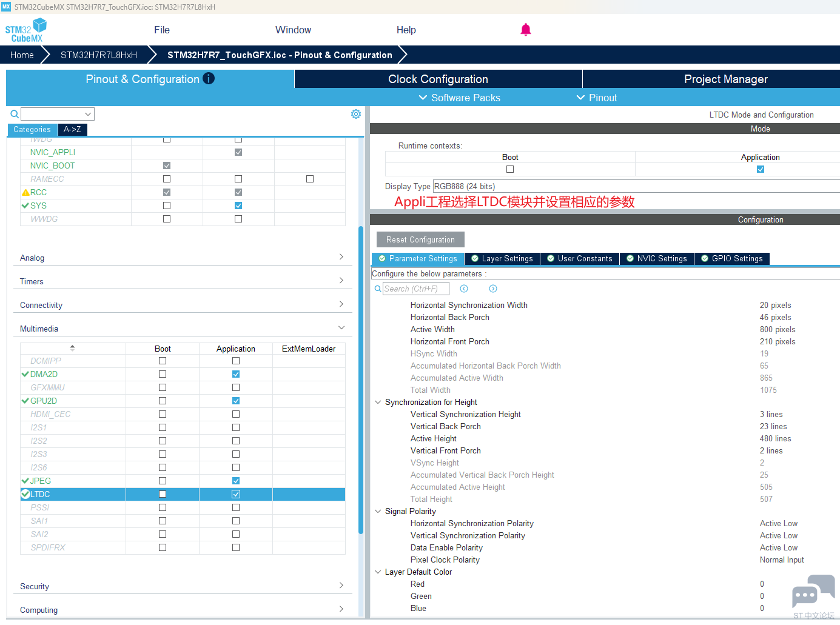Click the MX icon in the title bar

[x=6, y=7]
